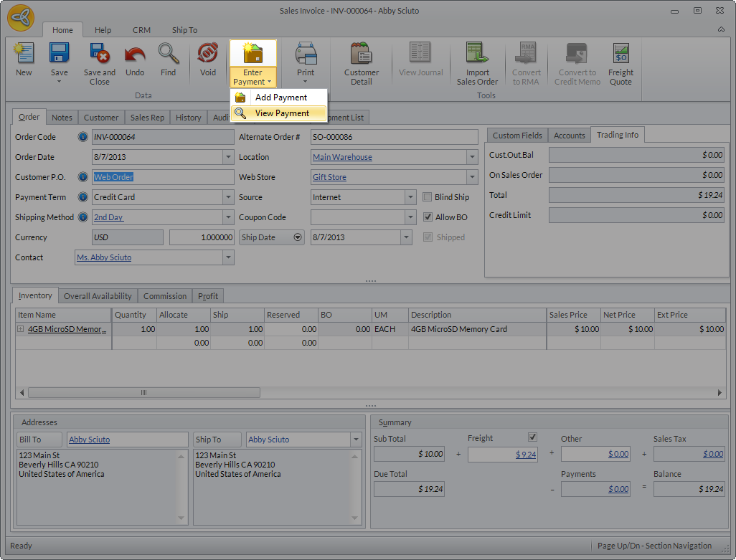Click info icon beside Order Code
Image resolution: width=736 pixels, height=560 pixels.
(x=82, y=137)
